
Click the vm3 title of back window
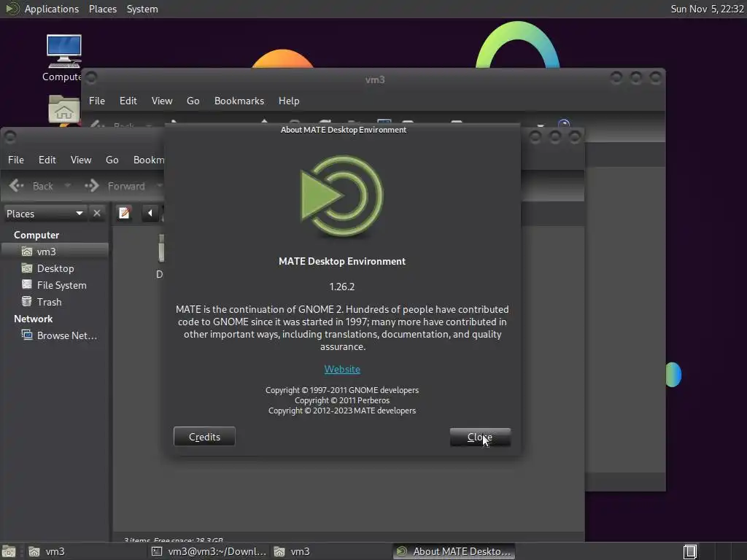(375, 79)
